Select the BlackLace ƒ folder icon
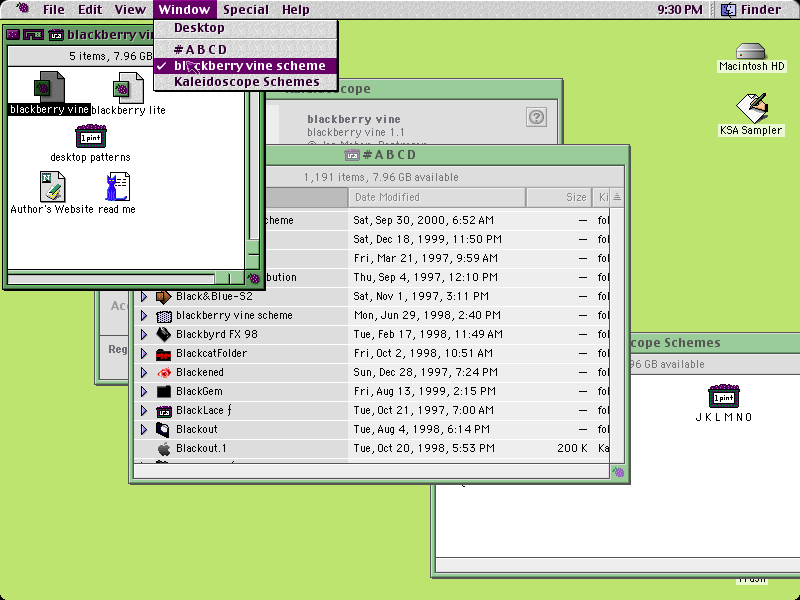Image resolution: width=800 pixels, height=600 pixels. tap(163, 411)
